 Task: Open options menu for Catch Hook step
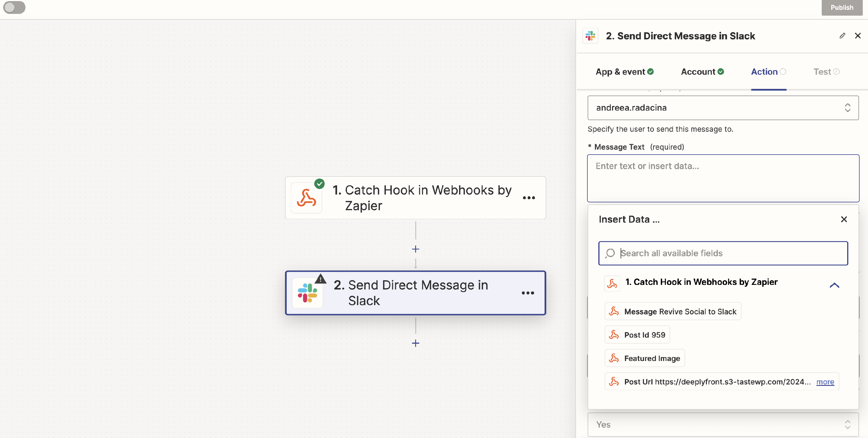pos(529,198)
